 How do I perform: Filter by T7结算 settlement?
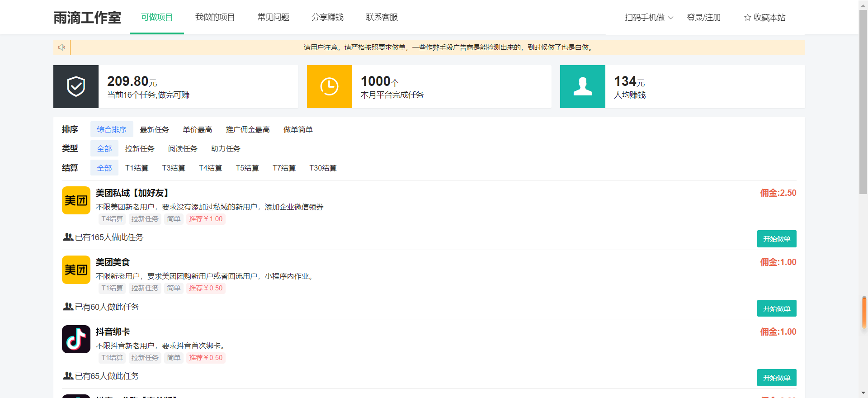coord(284,168)
